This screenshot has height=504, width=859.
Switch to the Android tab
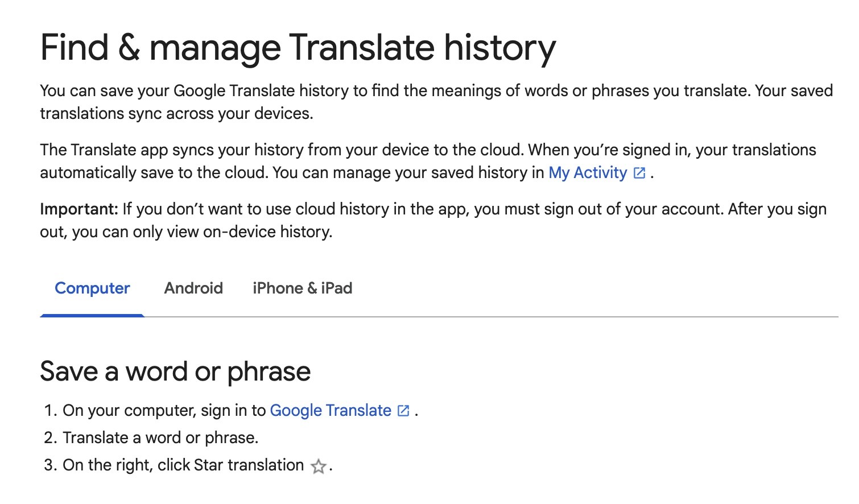(x=193, y=288)
